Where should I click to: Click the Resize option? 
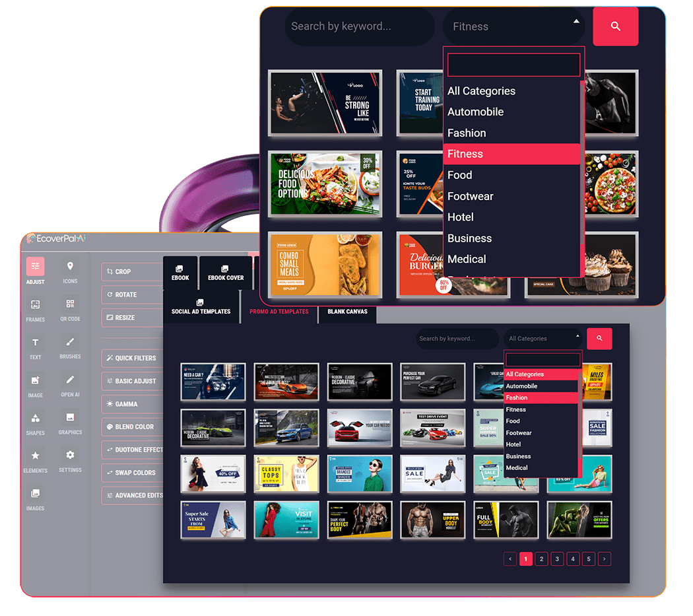[132, 318]
